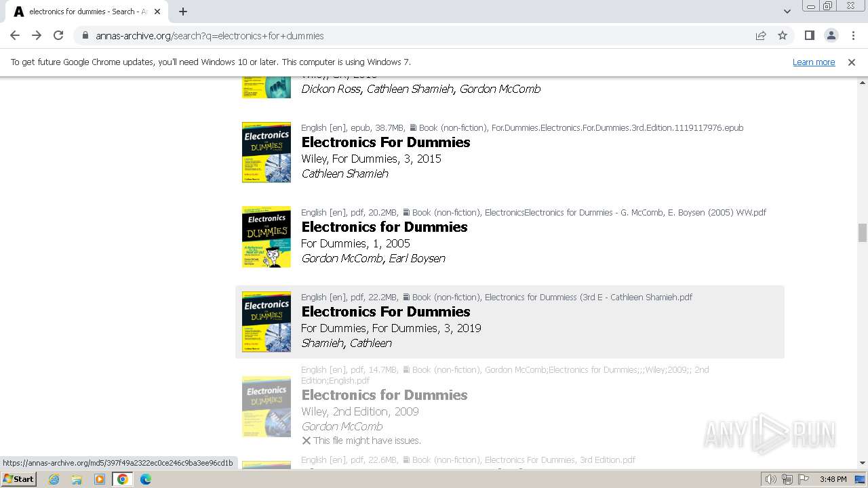Viewport: 868px width, 488px height.
Task: Click publisher line For Dummies, 1, 2005
Action: pos(355,243)
